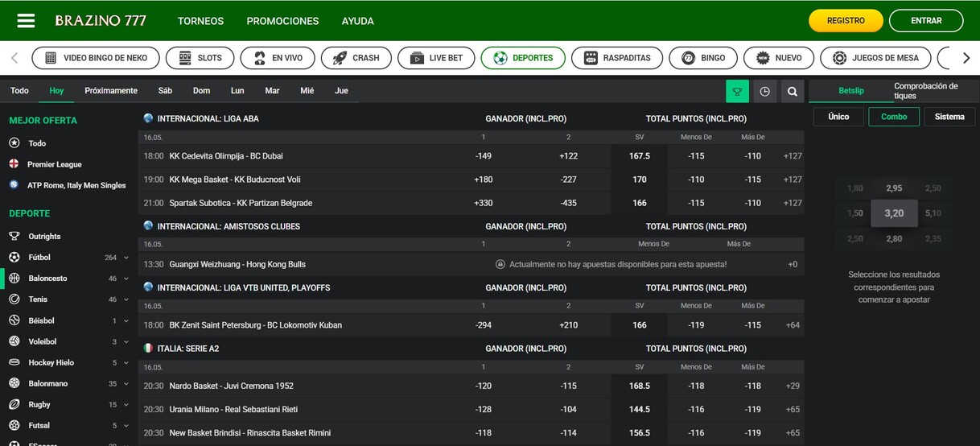Expand Fútbol chevron

pos(126,258)
